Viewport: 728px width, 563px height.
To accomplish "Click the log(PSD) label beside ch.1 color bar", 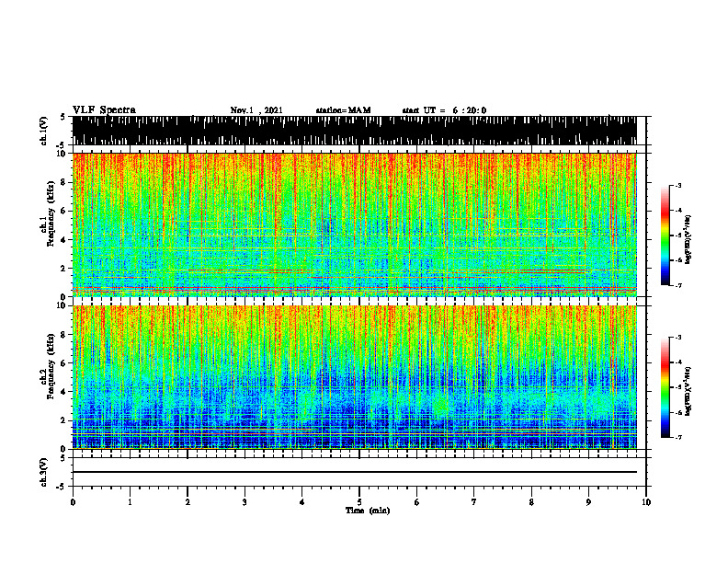I will (x=688, y=240).
